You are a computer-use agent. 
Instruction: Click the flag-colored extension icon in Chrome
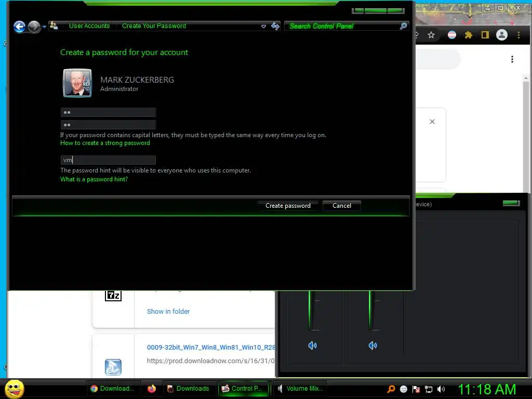point(452,35)
